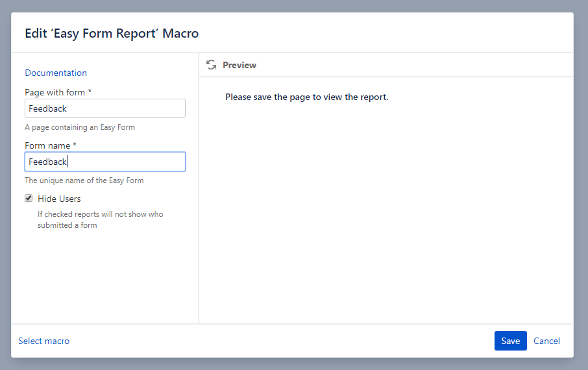Click the dialog title 'Edit Easy Form Report Macro'
The image size is (588, 370).
coord(112,33)
